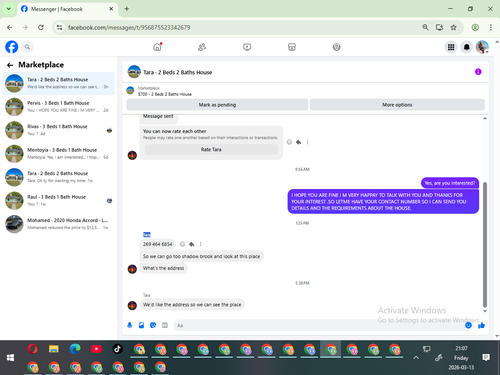React to the rate each other card

pos(289,142)
